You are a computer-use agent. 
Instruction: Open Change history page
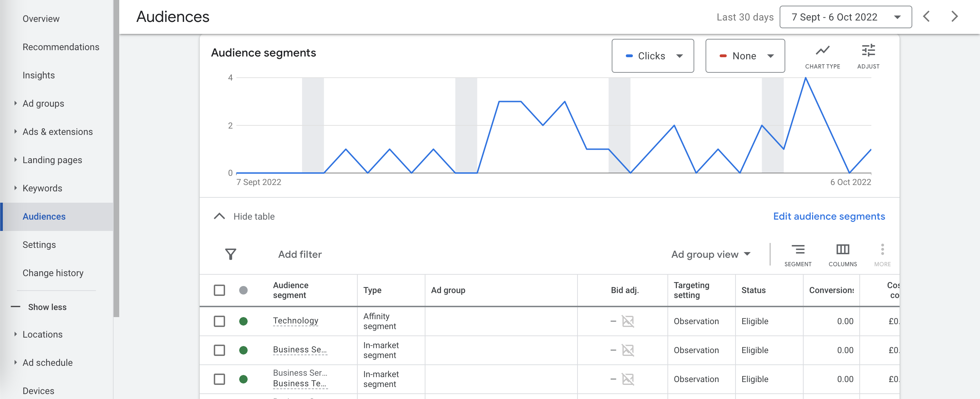pos(53,273)
